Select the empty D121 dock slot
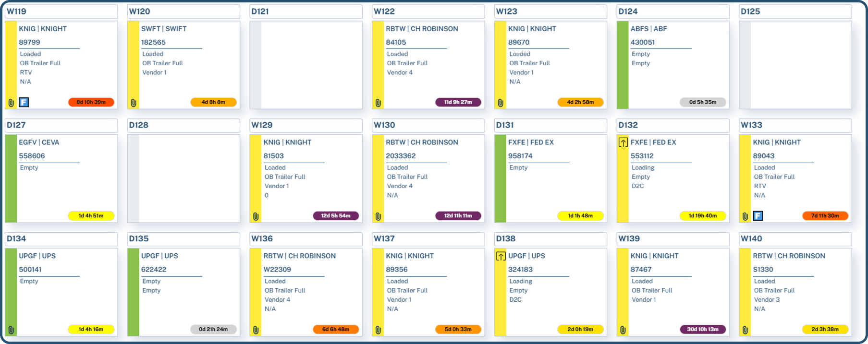This screenshot has height=344, width=868. (x=306, y=65)
